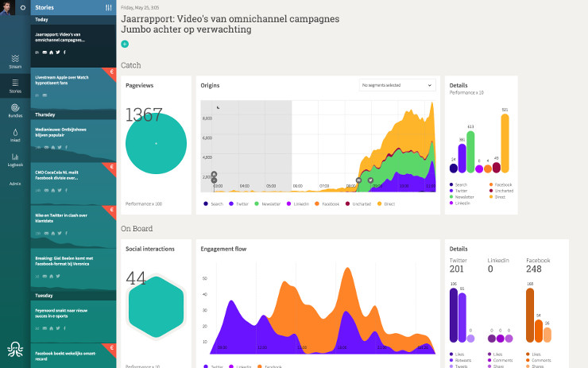
Task: Click the teal Pageviews circle
Action: coord(156,143)
